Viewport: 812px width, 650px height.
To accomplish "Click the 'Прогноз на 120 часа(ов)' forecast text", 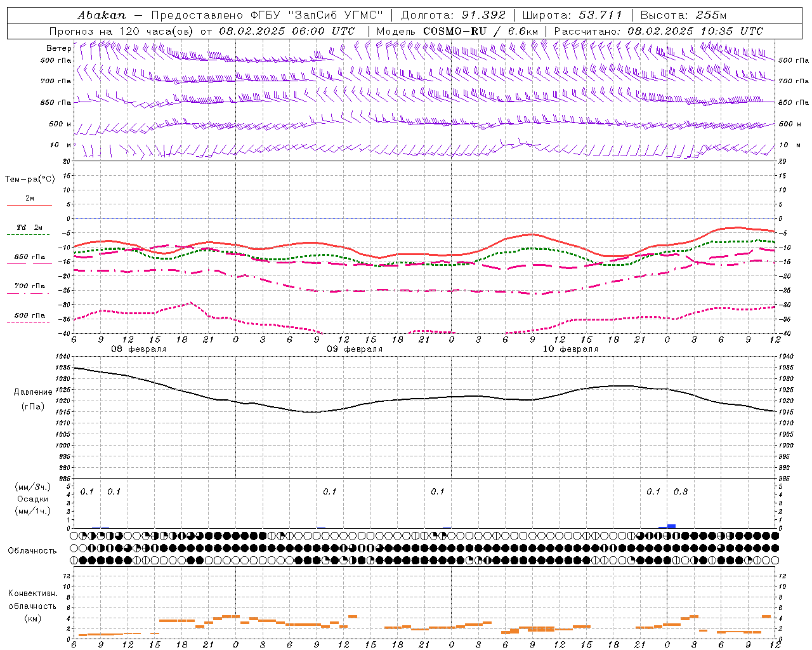I will 122,31.
